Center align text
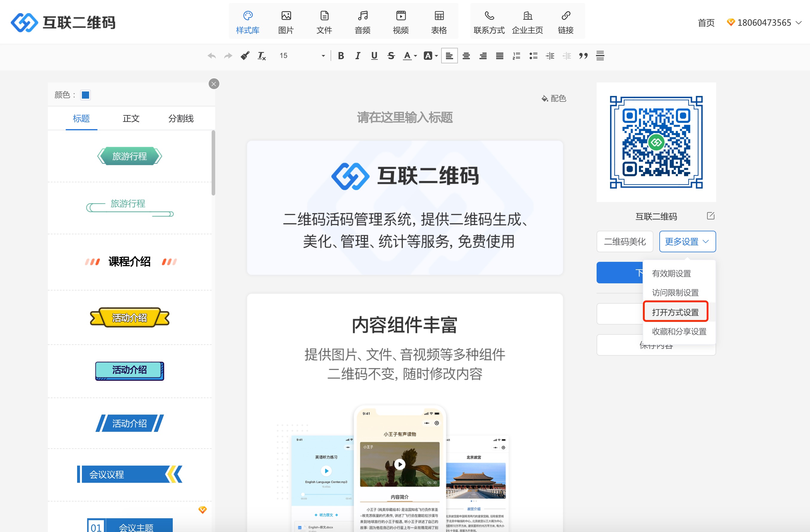This screenshot has width=810, height=532. [466, 56]
